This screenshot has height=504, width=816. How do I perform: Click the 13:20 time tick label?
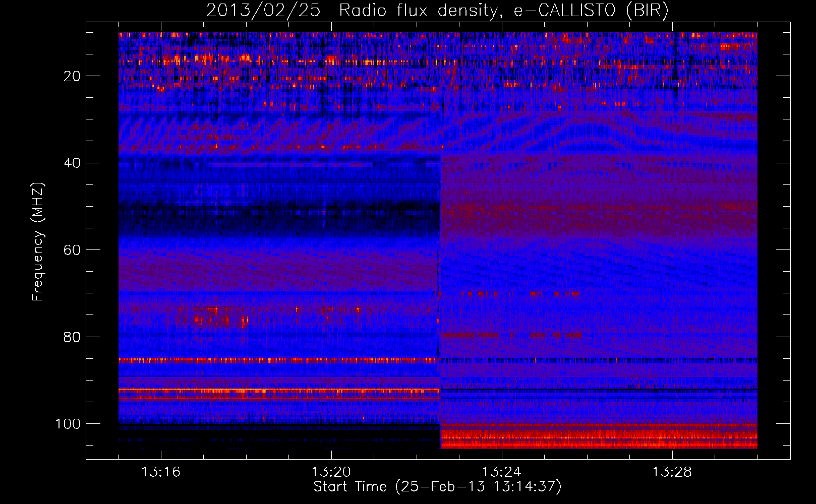[331, 472]
